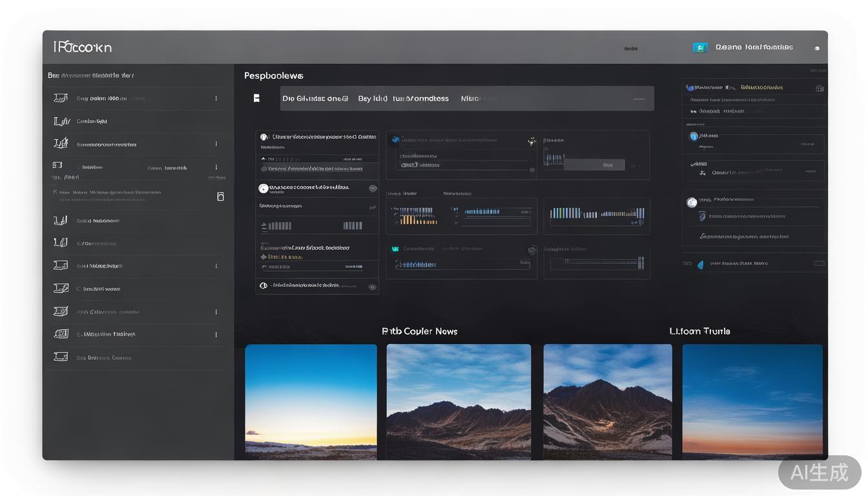Click the icon of the last sidebar item
The image size is (868, 496).
(x=61, y=356)
